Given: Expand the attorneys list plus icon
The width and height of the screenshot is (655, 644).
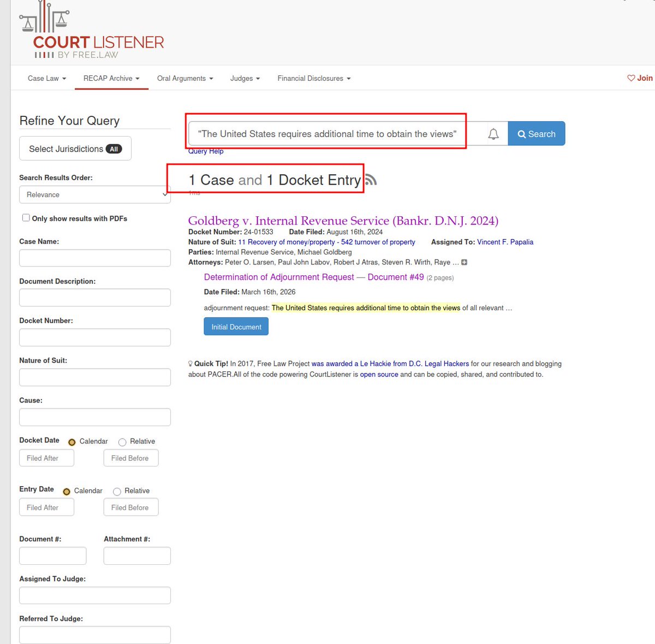Looking at the screenshot, I should coord(464,262).
